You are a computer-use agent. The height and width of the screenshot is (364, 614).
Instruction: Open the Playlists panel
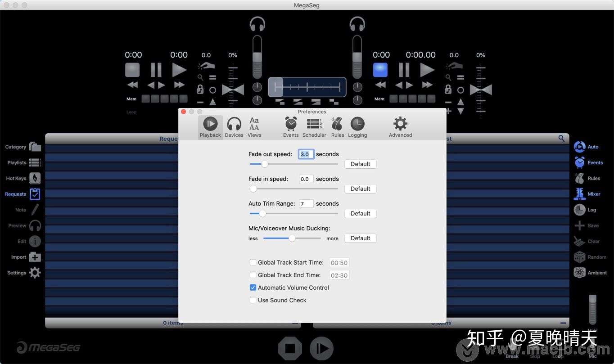pos(35,162)
